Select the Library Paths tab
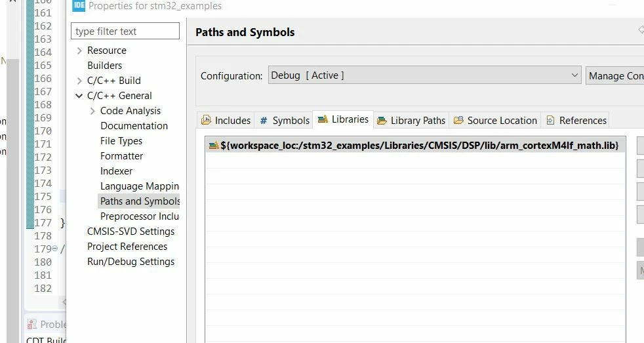 (411, 121)
